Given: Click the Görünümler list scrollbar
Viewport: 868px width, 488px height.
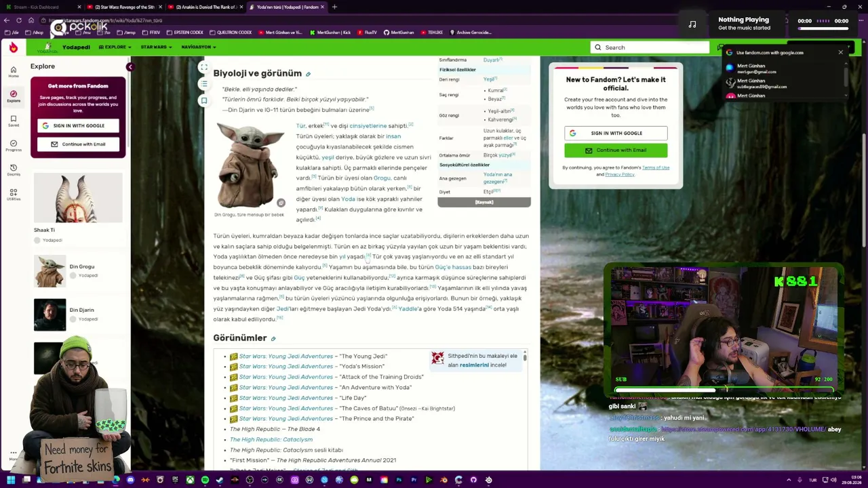Looking at the screenshot, I should pyautogui.click(x=525, y=357).
